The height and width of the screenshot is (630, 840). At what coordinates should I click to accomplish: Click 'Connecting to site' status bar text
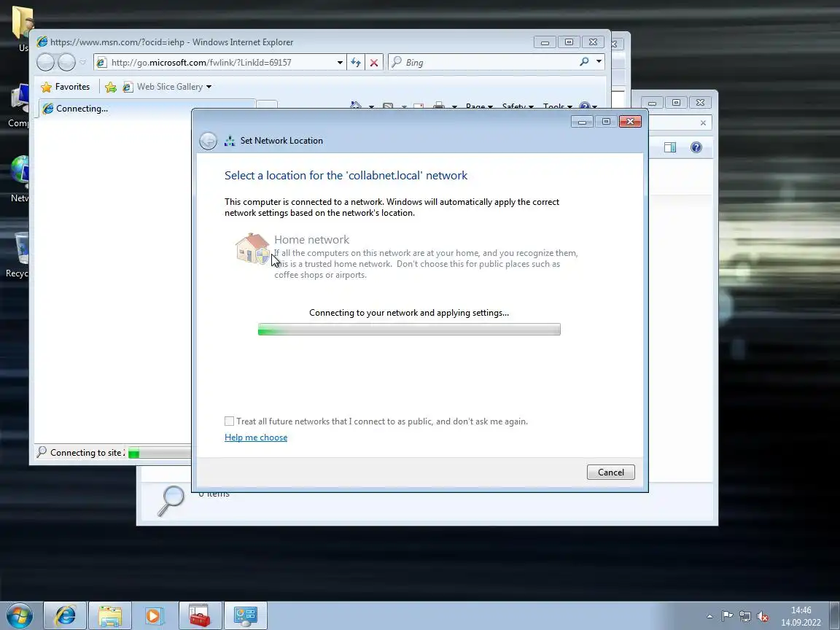87,453
